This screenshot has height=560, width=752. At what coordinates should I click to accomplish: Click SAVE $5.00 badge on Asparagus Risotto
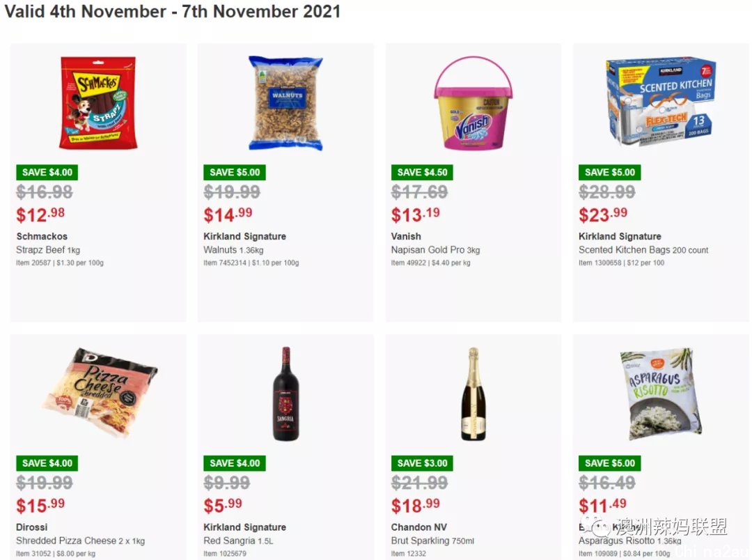click(609, 463)
